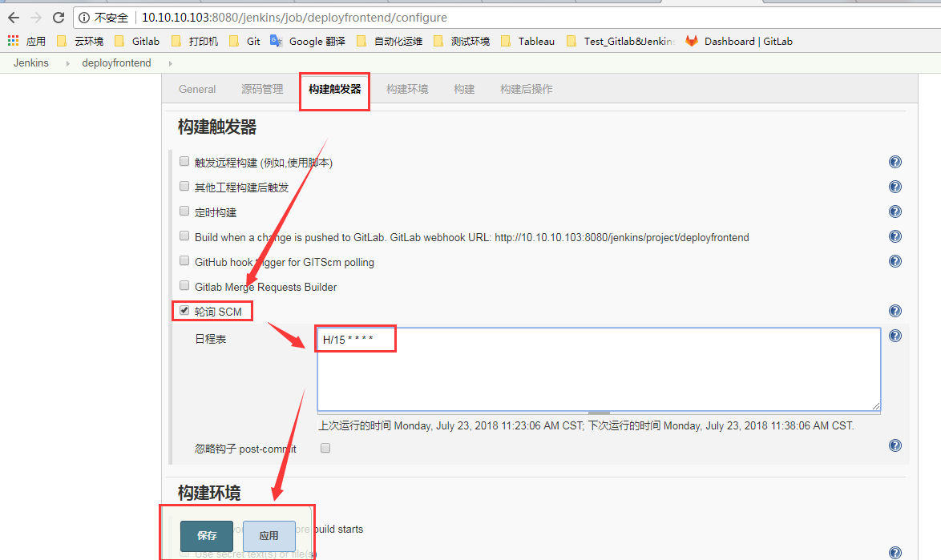Viewport: 941px width, 560px height.
Task: Open the 应用 apps grid bookmark
Action: click(x=26, y=41)
